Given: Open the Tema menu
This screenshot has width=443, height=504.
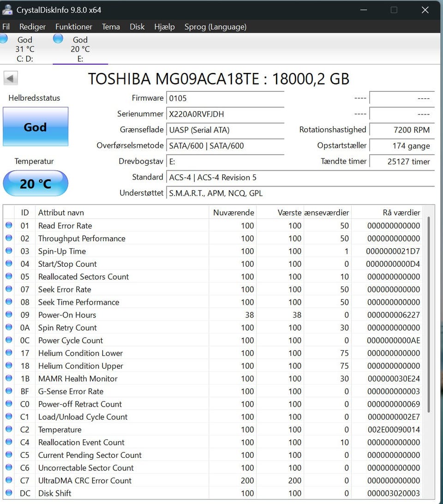Looking at the screenshot, I should click(x=111, y=27).
